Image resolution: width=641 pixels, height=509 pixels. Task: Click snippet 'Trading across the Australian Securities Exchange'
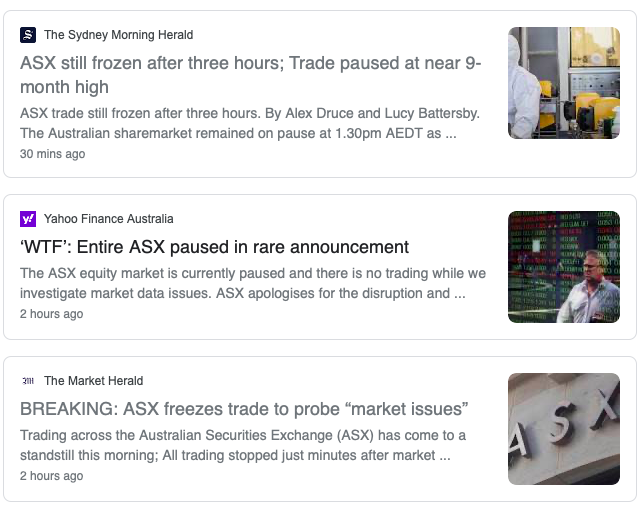point(242,435)
